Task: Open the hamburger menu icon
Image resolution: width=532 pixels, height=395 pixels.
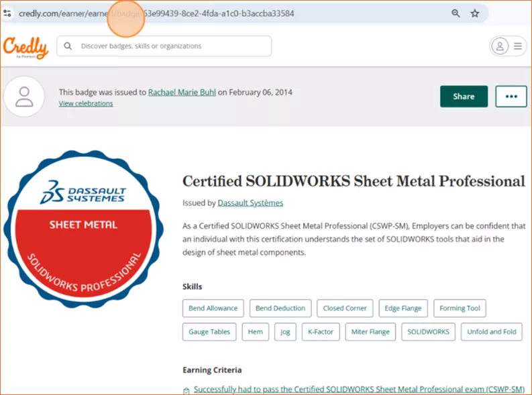Action: (x=518, y=46)
